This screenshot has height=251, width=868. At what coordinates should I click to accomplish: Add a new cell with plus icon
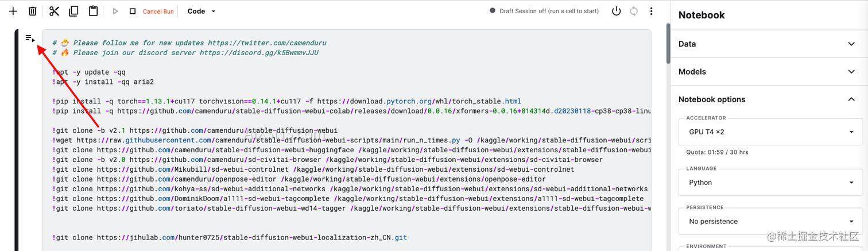pos(13,11)
